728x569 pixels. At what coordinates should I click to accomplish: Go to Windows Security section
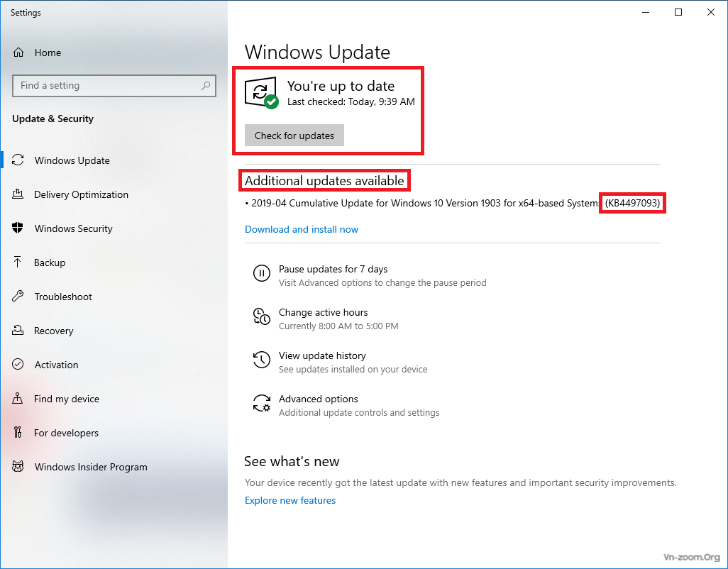point(73,228)
